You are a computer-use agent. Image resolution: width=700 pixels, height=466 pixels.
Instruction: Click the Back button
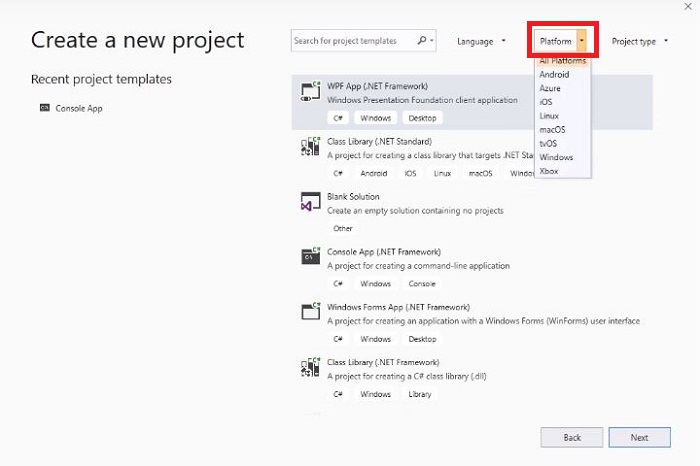pyautogui.click(x=572, y=437)
